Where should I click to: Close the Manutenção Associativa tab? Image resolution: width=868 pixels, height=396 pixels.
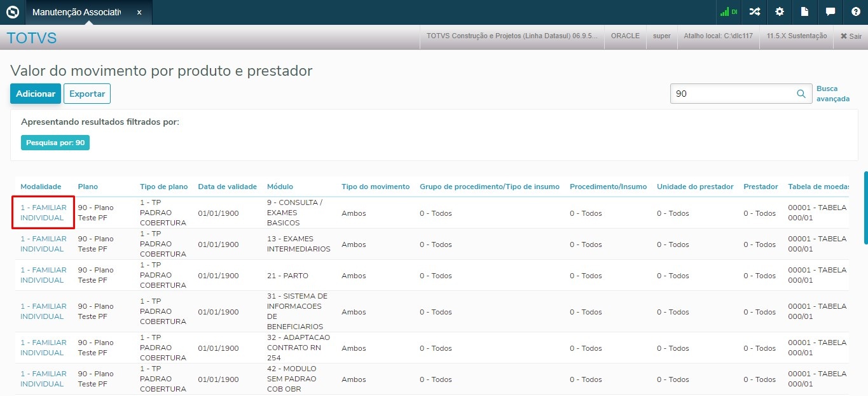tap(139, 13)
